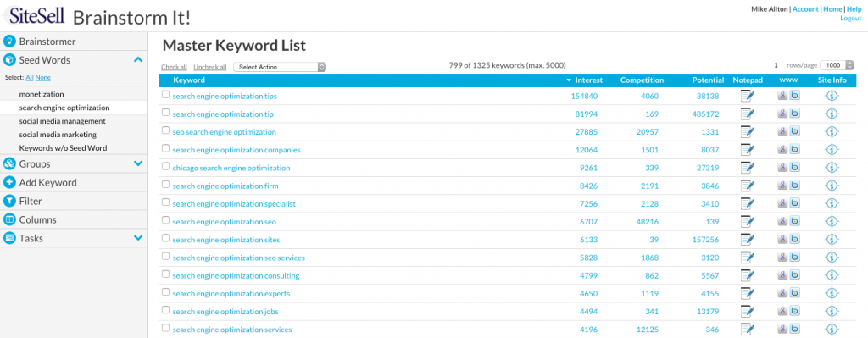Check the search engine optimization specialist checkbox
The image size is (868, 338).
pos(165,202)
